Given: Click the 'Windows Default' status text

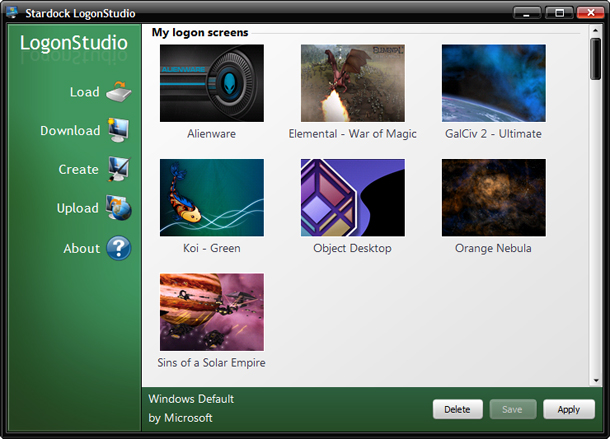Looking at the screenshot, I should click(191, 399).
